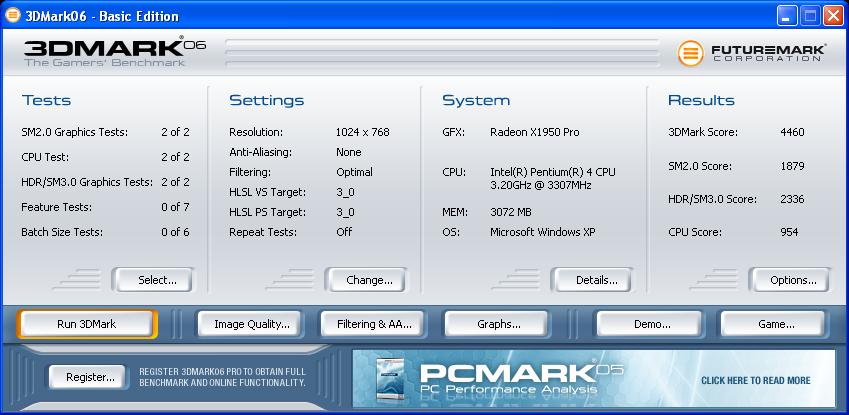Close the 3DMark06 window
This screenshot has height=415, width=849.
coord(833,16)
